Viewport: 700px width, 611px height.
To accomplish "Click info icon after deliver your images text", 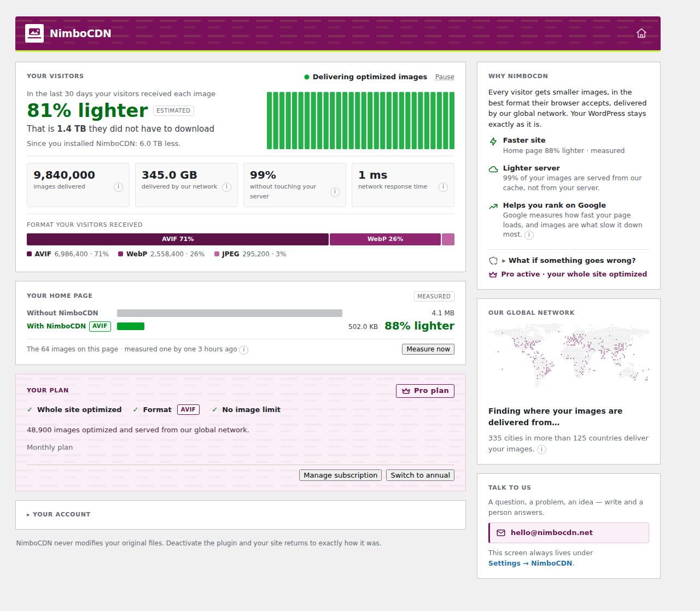I will click(541, 449).
